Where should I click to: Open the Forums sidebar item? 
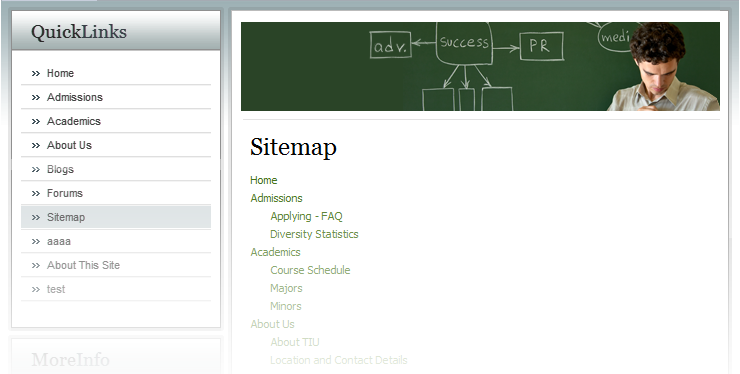pos(116,194)
